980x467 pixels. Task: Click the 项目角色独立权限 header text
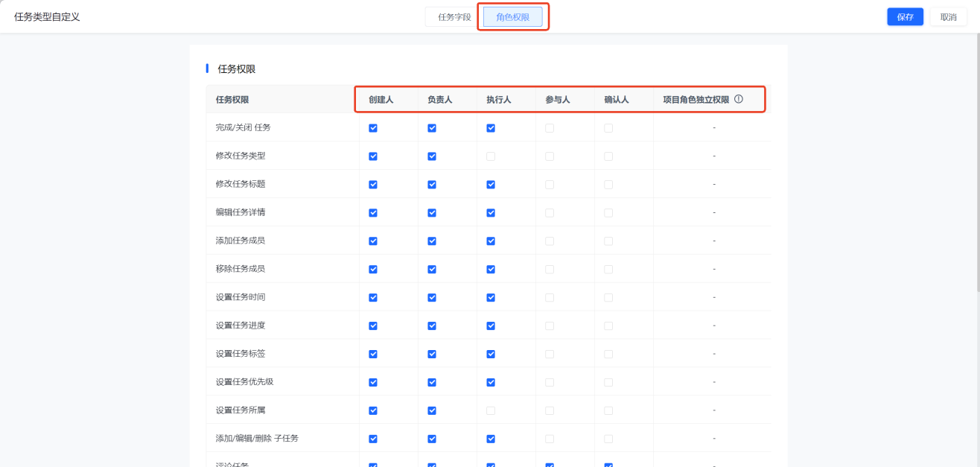[x=696, y=99]
